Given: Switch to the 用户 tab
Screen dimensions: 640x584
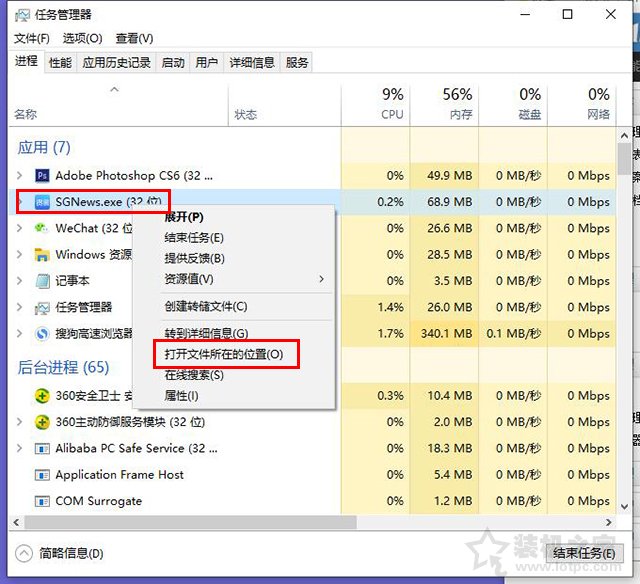Looking at the screenshot, I should coord(207,62).
